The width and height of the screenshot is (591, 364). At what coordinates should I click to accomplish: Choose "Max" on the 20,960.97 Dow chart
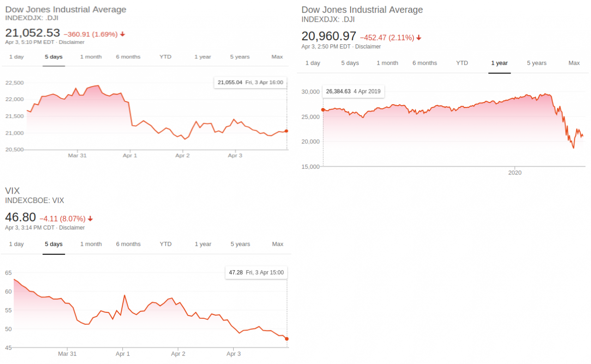tap(574, 63)
